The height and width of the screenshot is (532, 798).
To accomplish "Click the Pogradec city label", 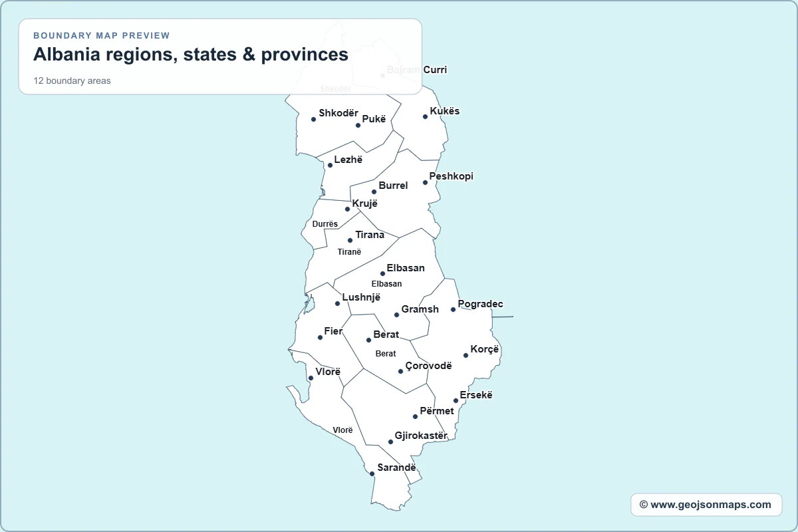I will (x=481, y=304).
